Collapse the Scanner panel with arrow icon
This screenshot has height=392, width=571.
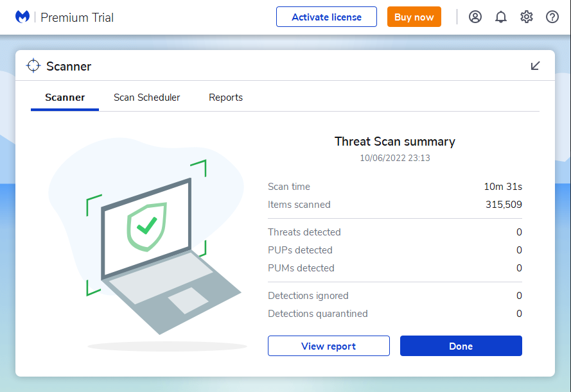click(535, 66)
